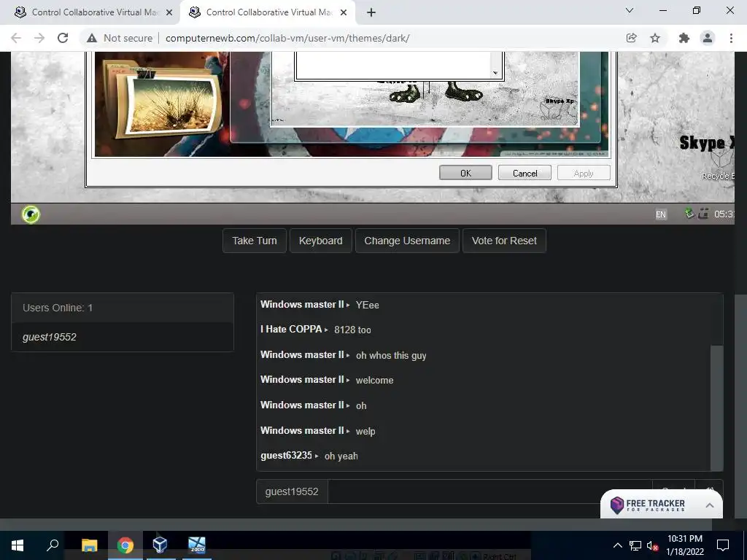Click the "welcome" chat message
The width and height of the screenshot is (747, 560).
374,380
